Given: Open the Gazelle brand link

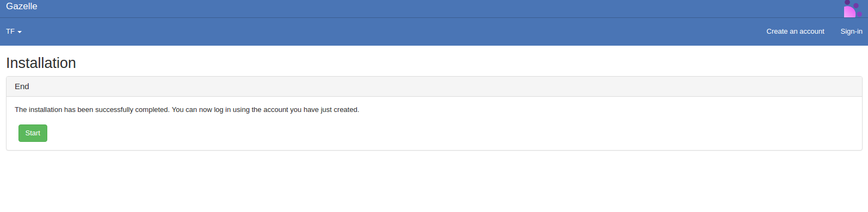Looking at the screenshot, I should pos(22,7).
